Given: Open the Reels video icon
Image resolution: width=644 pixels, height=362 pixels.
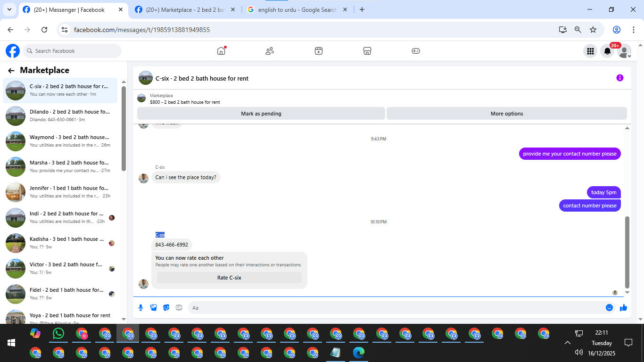Looking at the screenshot, I should click(x=319, y=51).
